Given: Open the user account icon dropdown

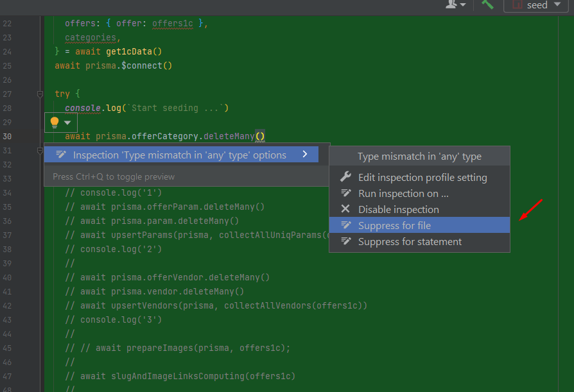Looking at the screenshot, I should pos(455,4).
